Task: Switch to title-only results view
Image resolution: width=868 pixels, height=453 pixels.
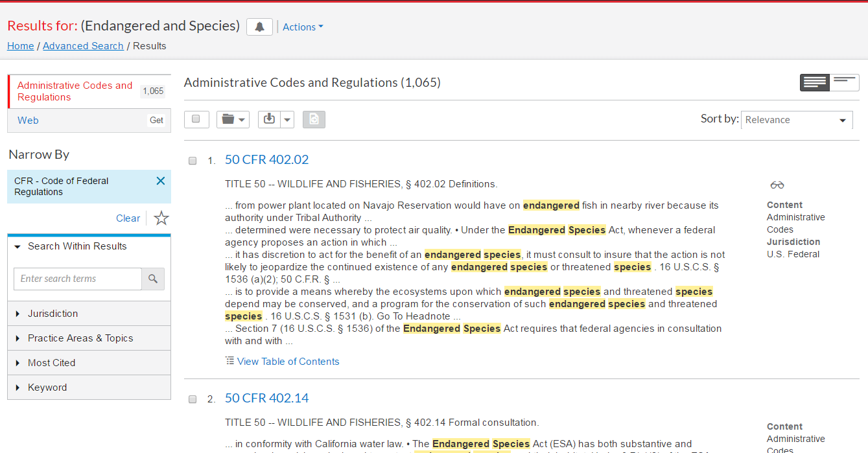Action: tap(845, 82)
